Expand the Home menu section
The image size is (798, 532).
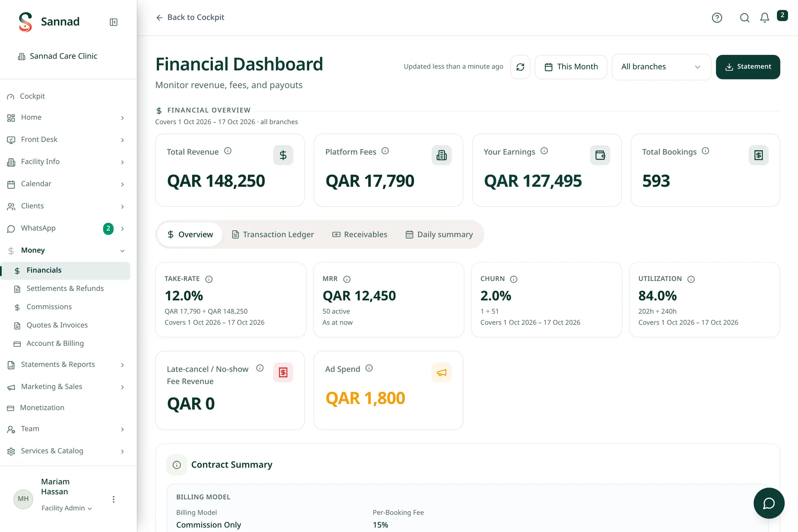[65, 118]
